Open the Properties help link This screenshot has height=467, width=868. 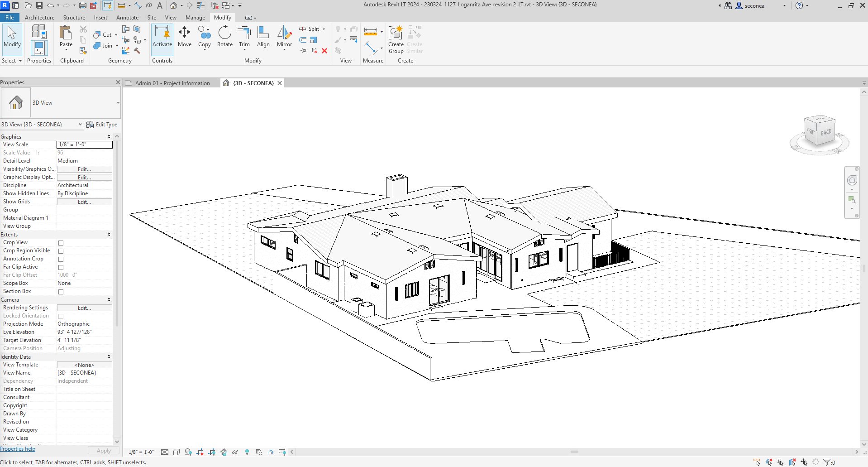pos(18,449)
